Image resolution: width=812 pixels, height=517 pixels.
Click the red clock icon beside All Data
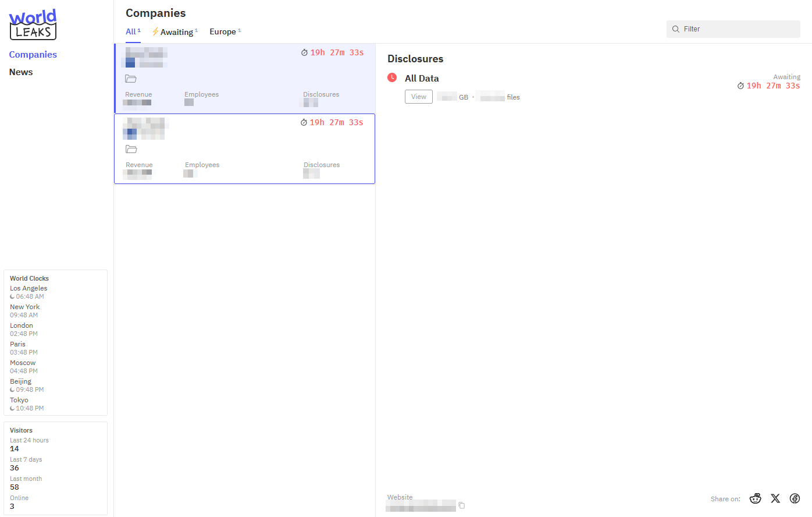392,78
